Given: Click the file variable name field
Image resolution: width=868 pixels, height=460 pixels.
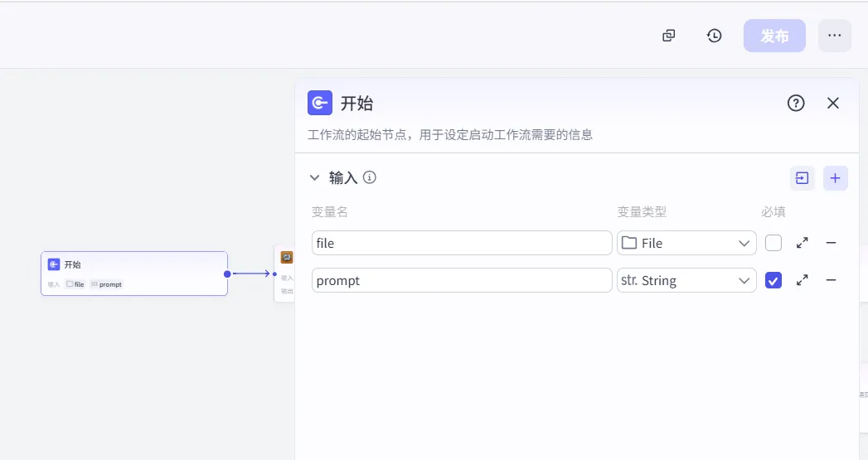Looking at the screenshot, I should pyautogui.click(x=462, y=243).
